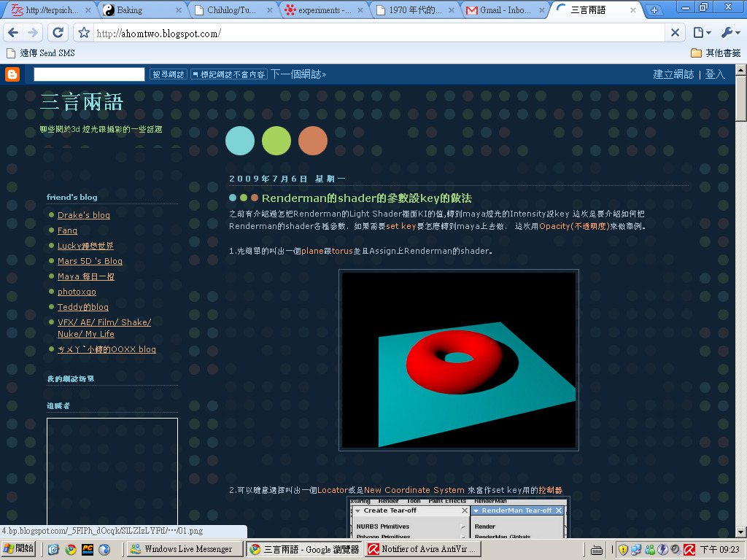Click the network computers tray icon
This screenshot has width=747, height=560.
tap(636, 550)
